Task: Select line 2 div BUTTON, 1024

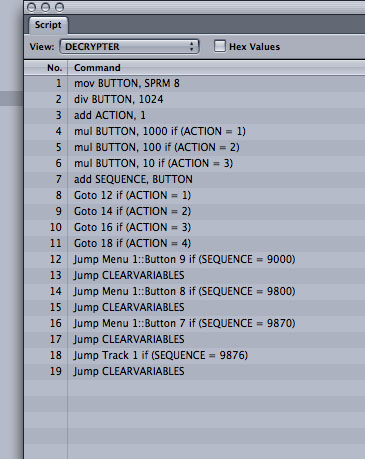Action: 195,99
